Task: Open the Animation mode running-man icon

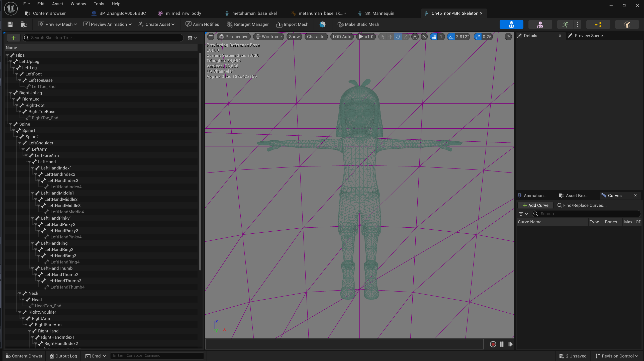Action: click(565, 24)
